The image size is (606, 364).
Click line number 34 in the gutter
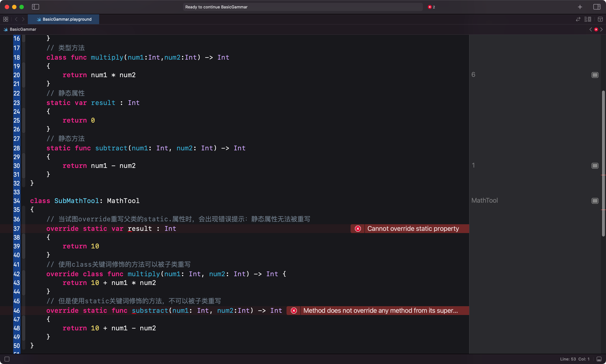(x=16, y=201)
